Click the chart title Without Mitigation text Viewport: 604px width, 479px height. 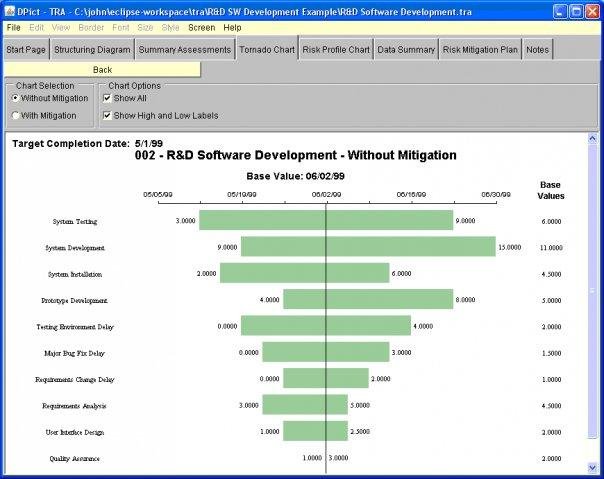(402, 155)
